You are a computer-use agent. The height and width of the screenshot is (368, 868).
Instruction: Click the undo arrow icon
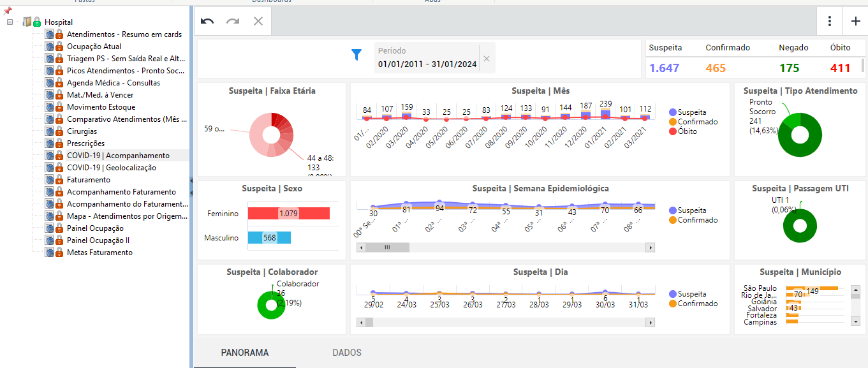(207, 21)
